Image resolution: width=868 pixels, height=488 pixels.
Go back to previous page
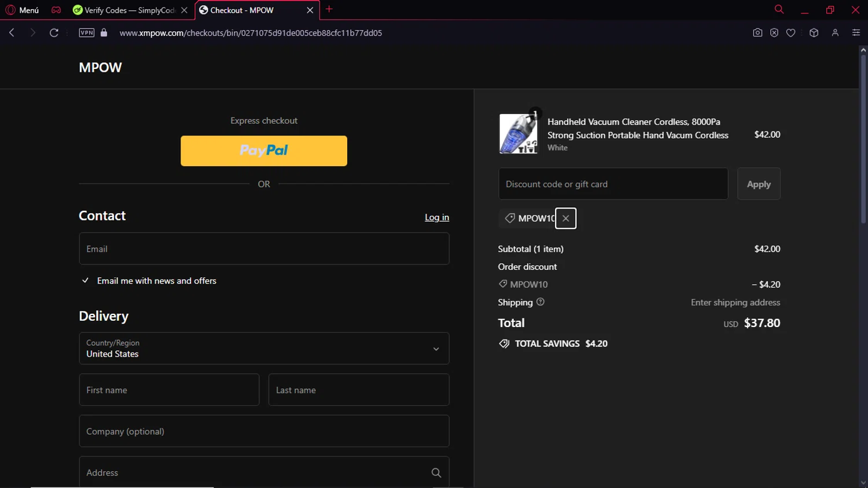(x=12, y=33)
